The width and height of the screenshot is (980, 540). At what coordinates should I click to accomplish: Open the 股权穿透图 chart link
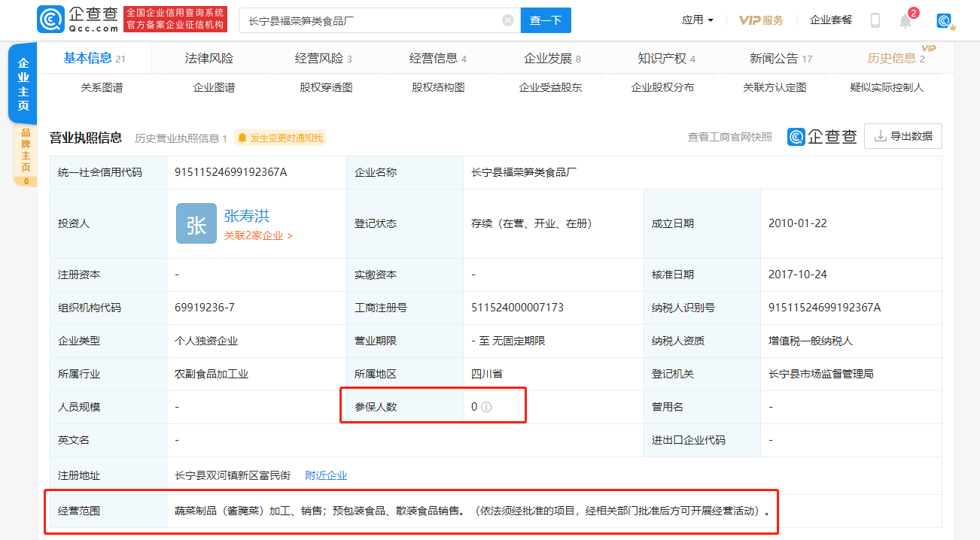tap(326, 87)
